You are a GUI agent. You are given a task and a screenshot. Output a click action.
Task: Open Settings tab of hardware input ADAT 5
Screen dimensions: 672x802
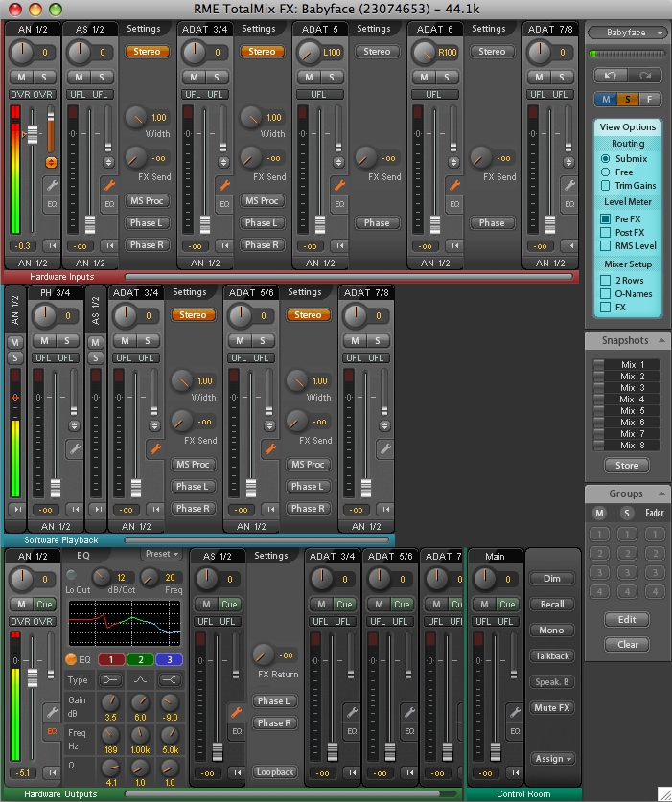tap(374, 29)
